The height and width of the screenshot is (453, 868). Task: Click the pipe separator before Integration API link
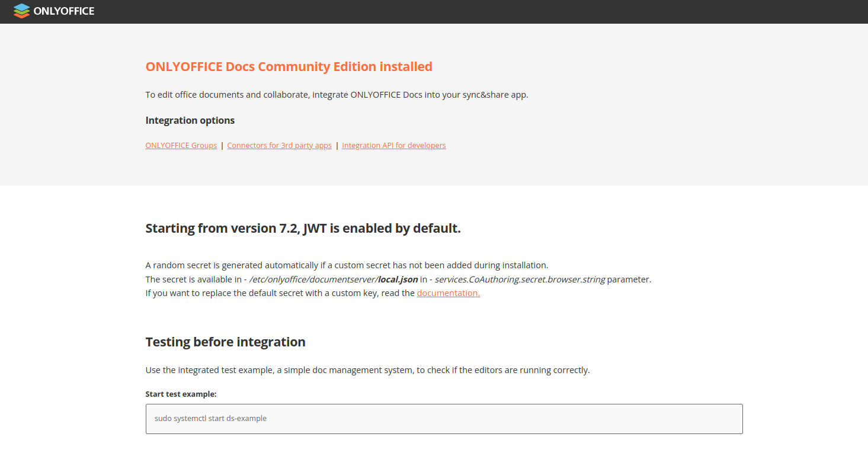click(337, 145)
